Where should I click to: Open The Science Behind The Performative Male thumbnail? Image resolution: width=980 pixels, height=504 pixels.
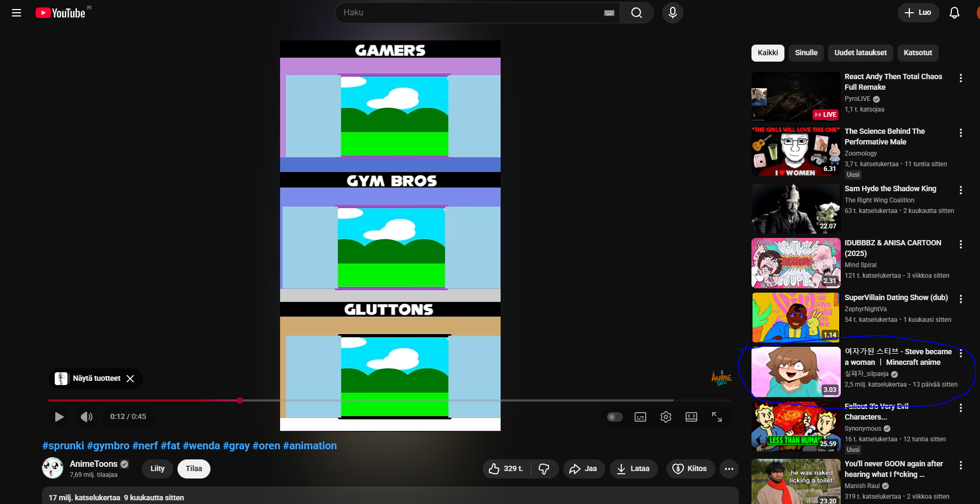pos(796,152)
